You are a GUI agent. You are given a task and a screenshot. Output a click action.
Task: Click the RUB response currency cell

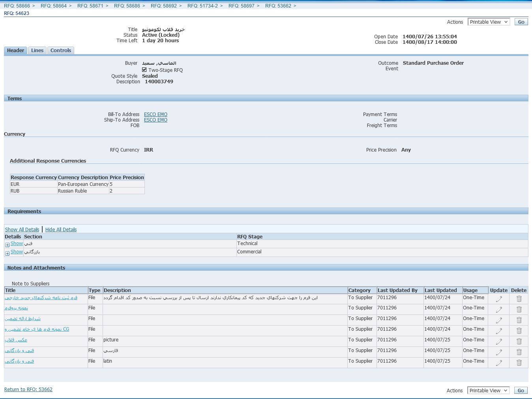point(34,191)
